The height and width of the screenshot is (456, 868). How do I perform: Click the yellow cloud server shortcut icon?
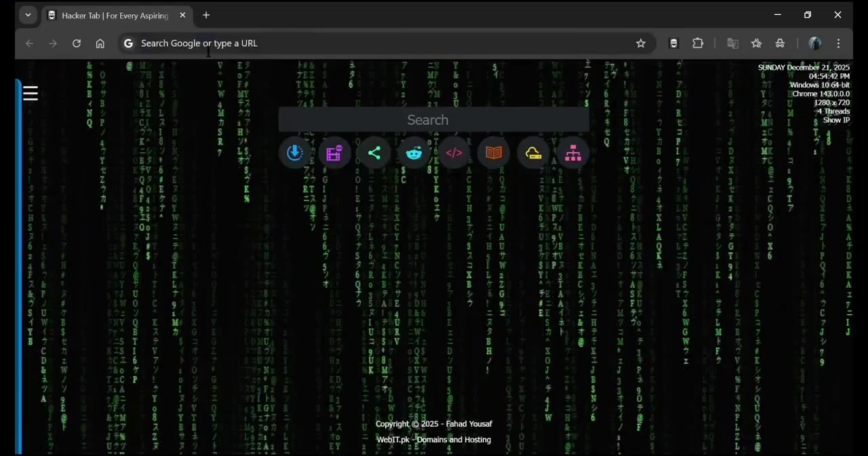coord(534,153)
